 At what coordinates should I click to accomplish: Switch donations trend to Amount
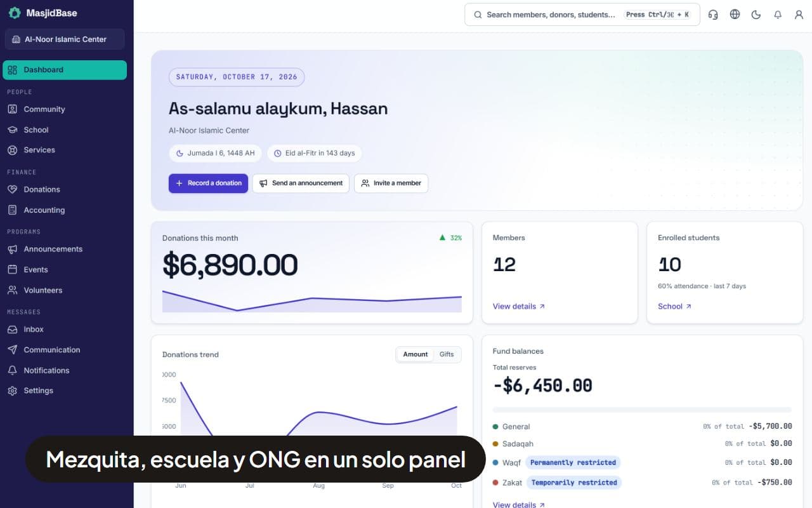point(416,354)
